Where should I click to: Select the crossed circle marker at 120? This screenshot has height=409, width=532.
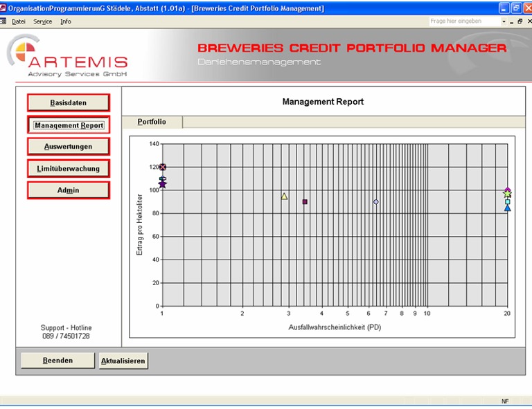pos(163,167)
